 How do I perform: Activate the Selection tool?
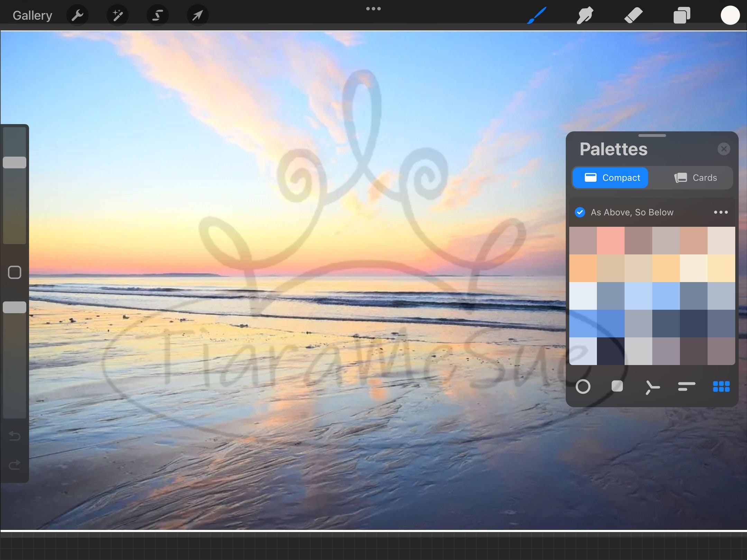pyautogui.click(x=157, y=15)
